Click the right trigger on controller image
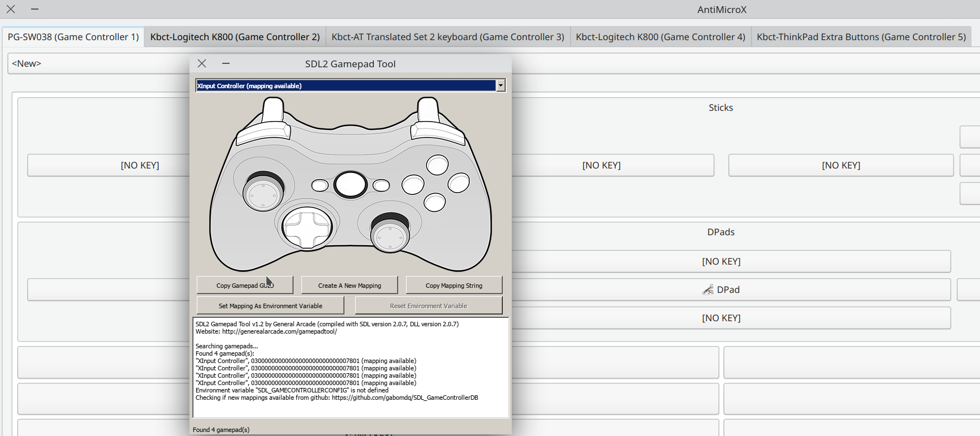The image size is (980, 436). click(x=428, y=109)
